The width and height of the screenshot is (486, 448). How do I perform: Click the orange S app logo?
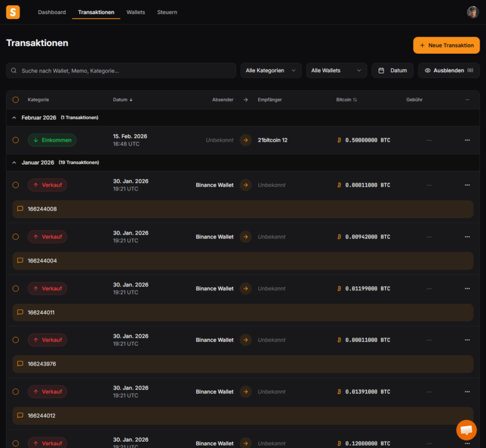coord(13,12)
